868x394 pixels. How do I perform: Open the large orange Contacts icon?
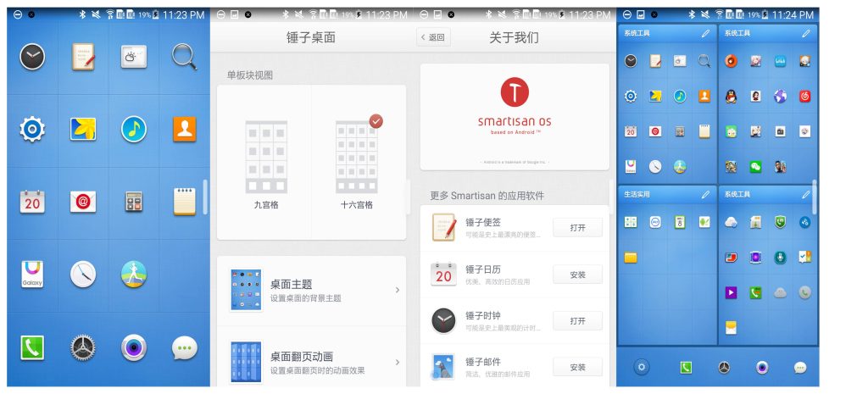[184, 129]
